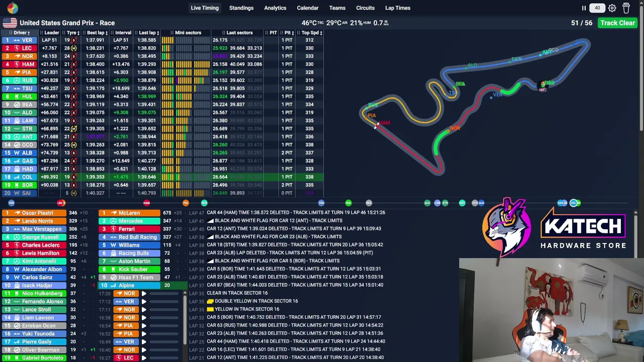Play the 17:11 NOR team radio clip
Viewport: 644px width, 362px height.
click(x=144, y=310)
